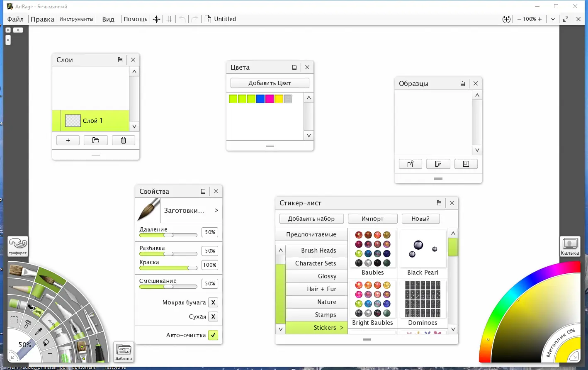Viewport: 588px width, 370px height.
Task: Click the Импорт button
Action: coord(373,219)
